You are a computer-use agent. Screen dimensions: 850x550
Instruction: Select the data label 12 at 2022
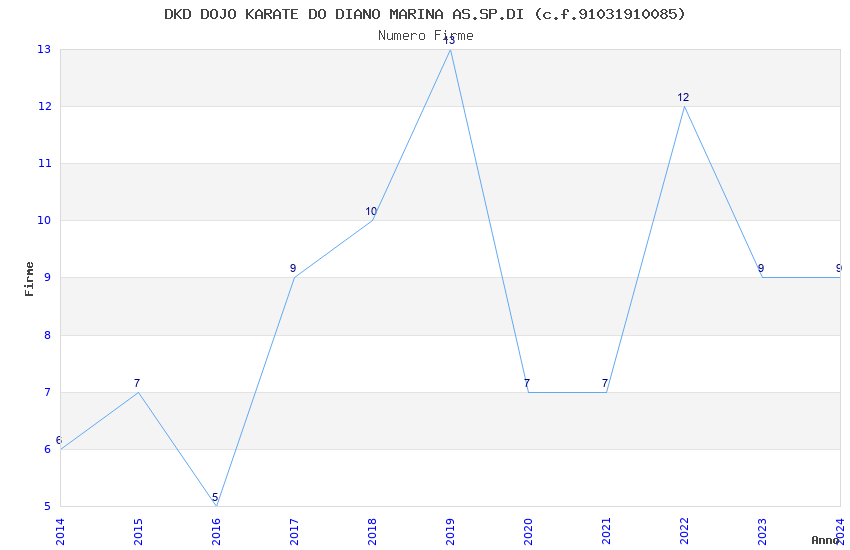683,97
